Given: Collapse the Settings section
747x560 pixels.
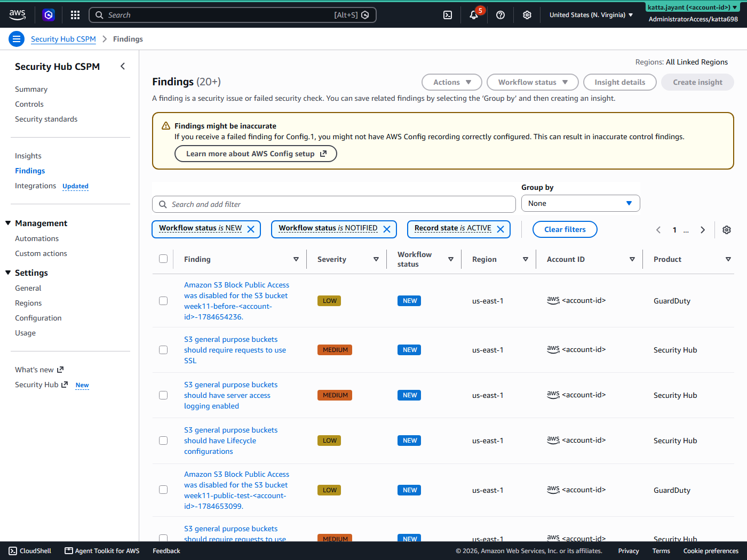Looking at the screenshot, I should pos(8,273).
